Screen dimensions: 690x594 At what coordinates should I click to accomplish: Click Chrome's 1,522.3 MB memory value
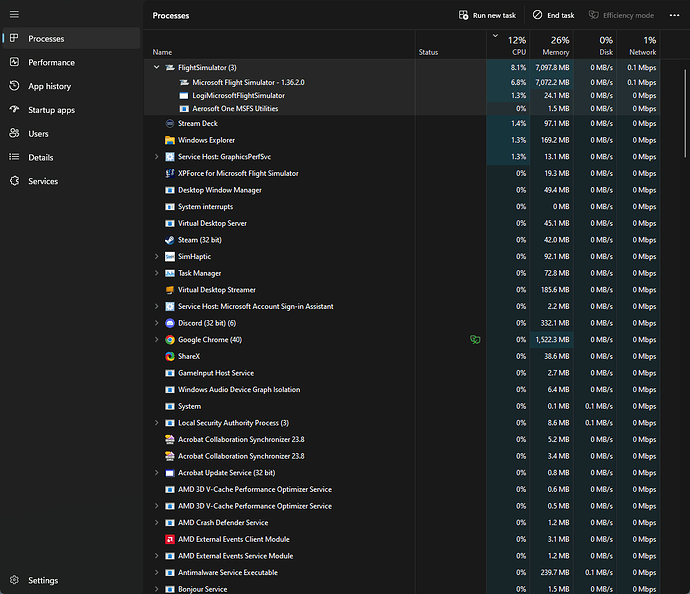click(552, 340)
